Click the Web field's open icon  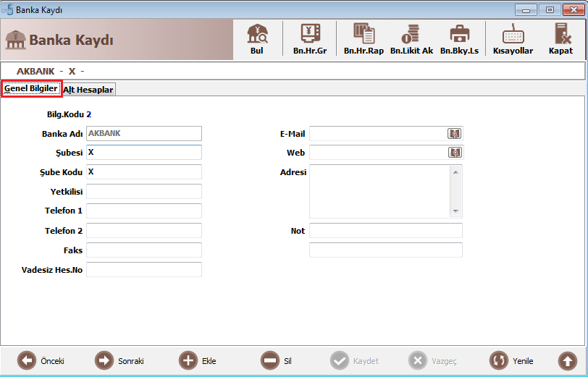455,152
